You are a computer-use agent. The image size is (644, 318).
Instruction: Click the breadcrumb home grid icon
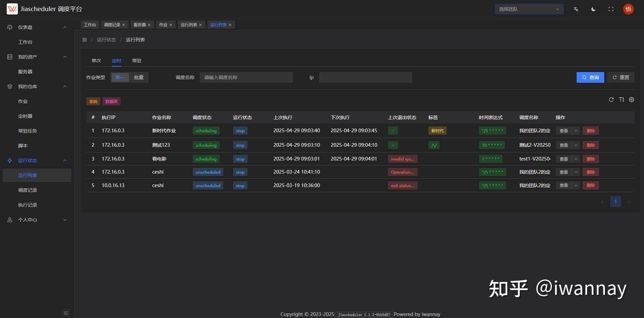pos(85,40)
